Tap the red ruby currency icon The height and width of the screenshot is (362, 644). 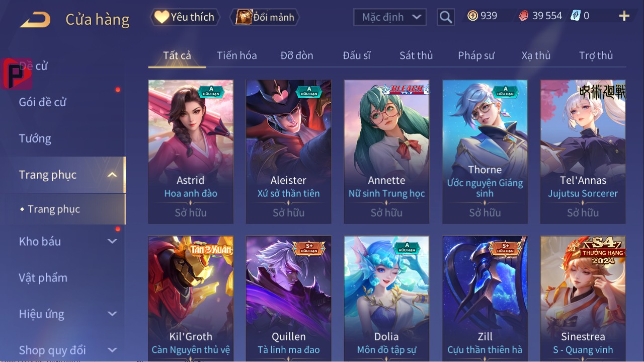524,16
